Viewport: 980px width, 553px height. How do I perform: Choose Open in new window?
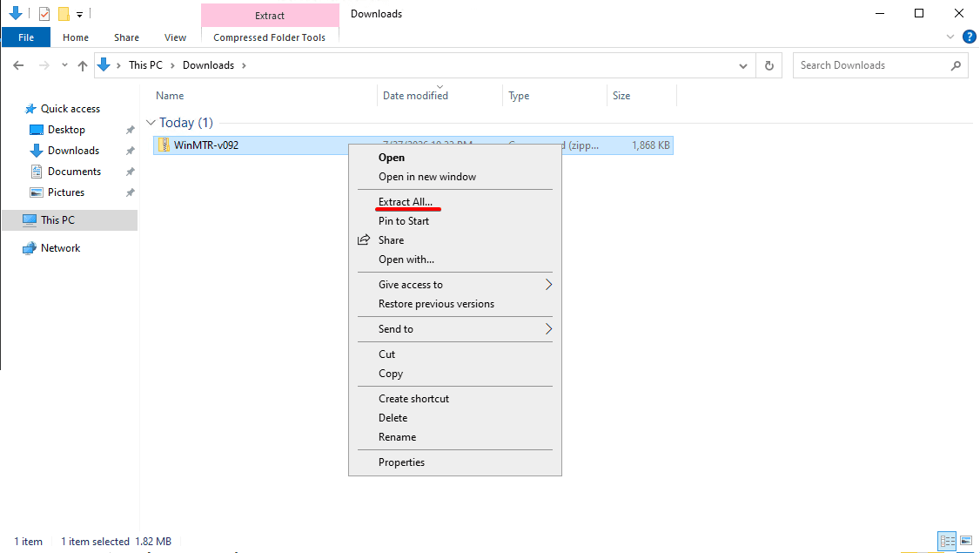click(455, 177)
